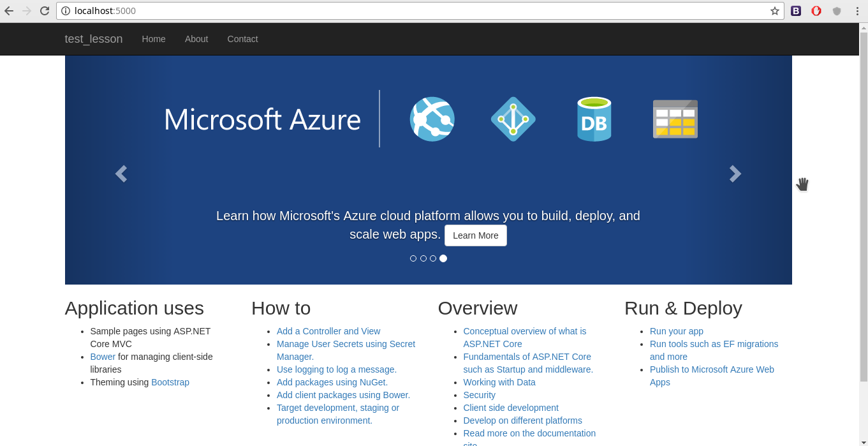This screenshot has width=868, height=446.
Task: Click the blue diamond Azure icon
Action: 513,119
